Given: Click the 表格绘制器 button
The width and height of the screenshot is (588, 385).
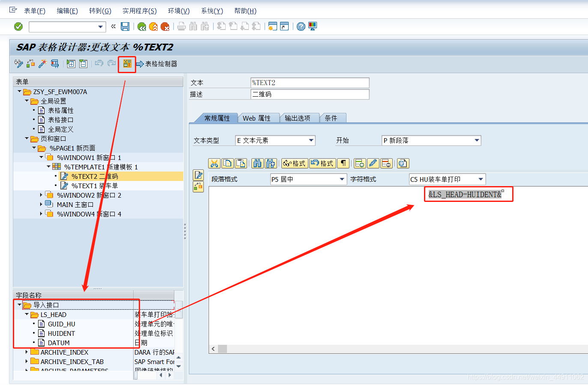Looking at the screenshot, I should (157, 64).
